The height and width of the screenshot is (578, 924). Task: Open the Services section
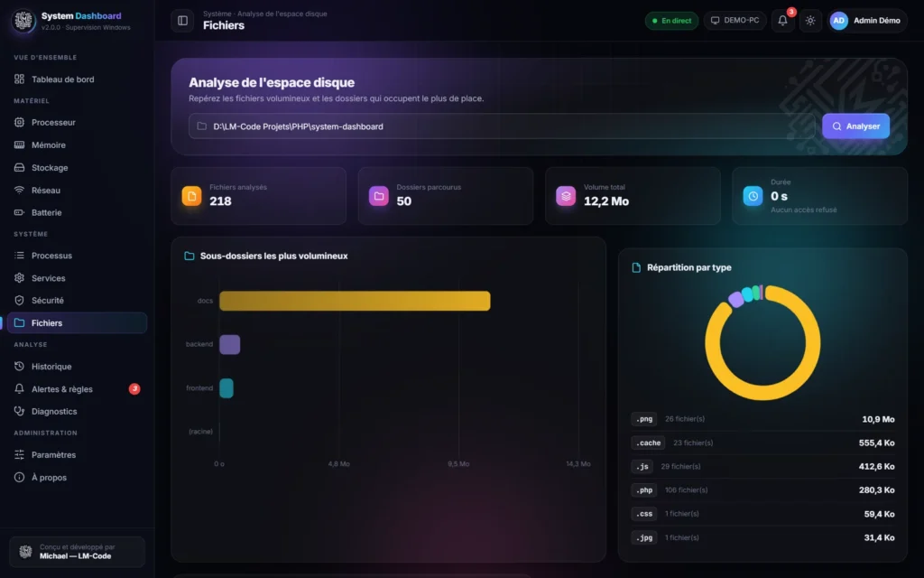coord(78,278)
